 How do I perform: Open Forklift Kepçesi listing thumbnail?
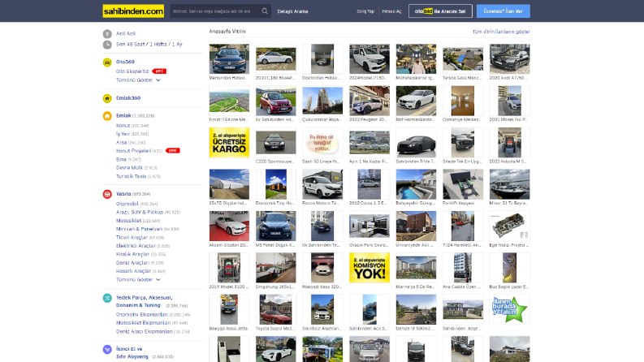[x=463, y=184]
